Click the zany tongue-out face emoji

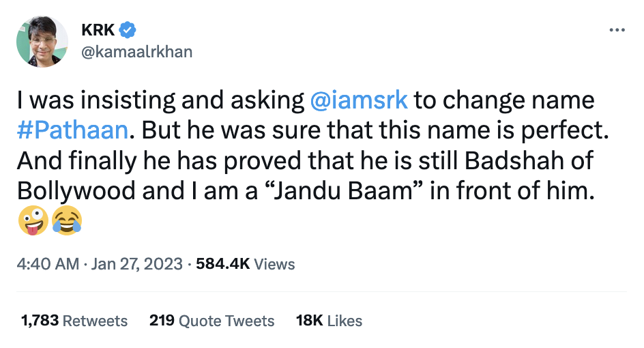tap(33, 220)
